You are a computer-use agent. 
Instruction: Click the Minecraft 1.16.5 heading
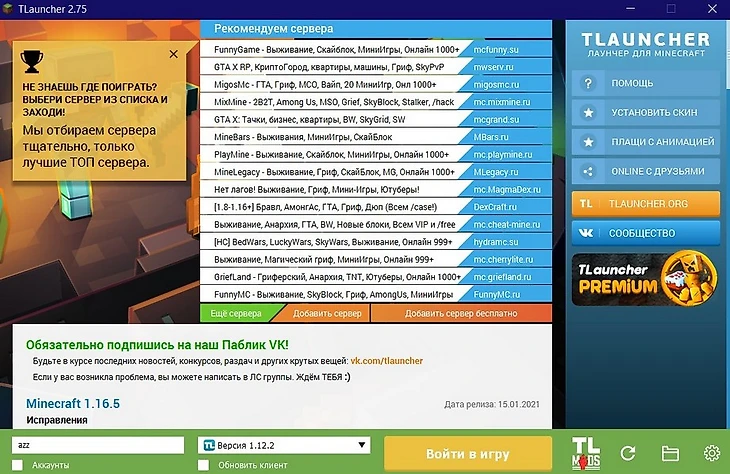pyautogui.click(x=73, y=403)
